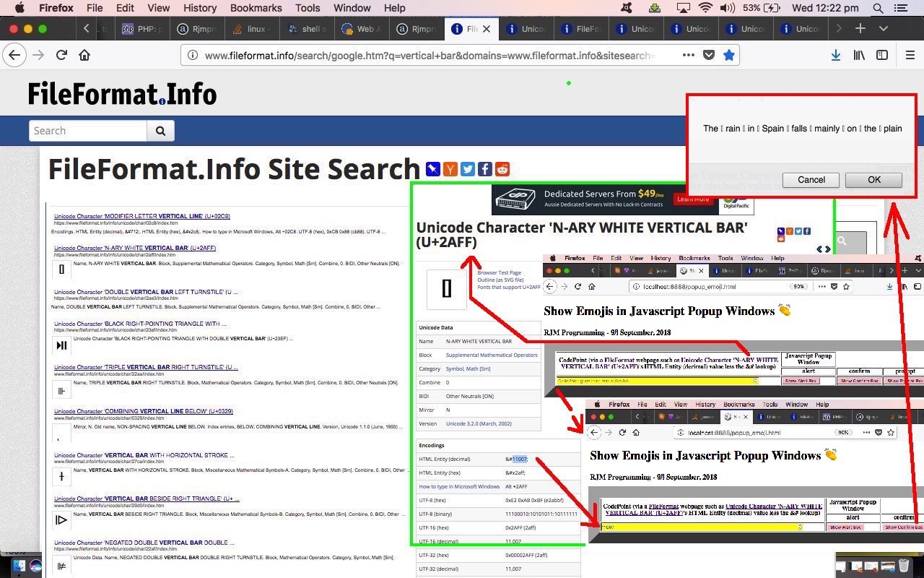Open Supplemental Mathematical Operators block link

coord(492,355)
